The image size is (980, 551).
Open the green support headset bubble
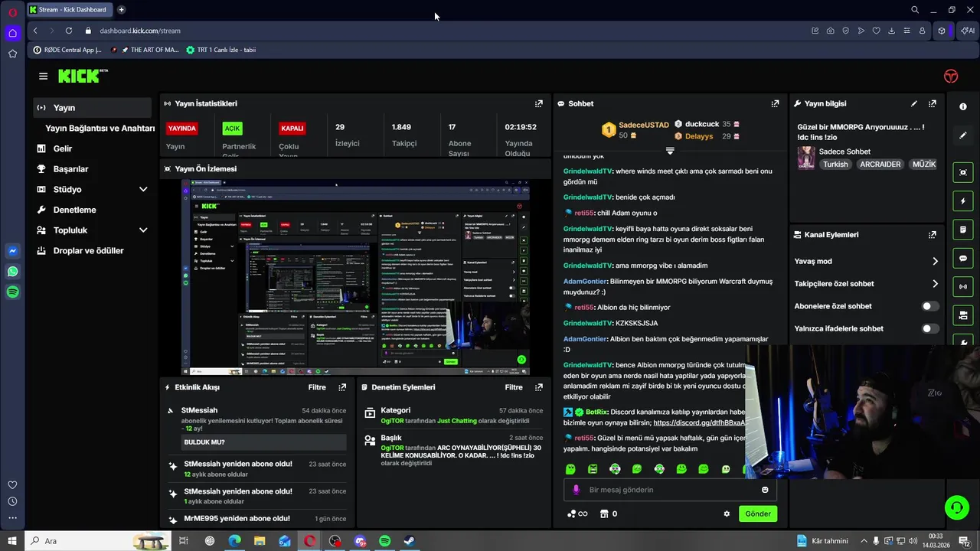coord(955,507)
